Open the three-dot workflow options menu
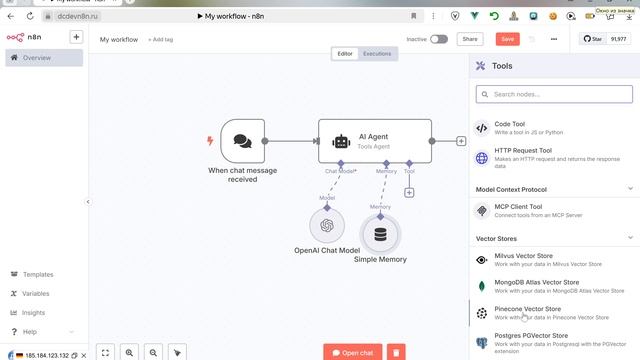This screenshot has height=360, width=640. pos(554,39)
